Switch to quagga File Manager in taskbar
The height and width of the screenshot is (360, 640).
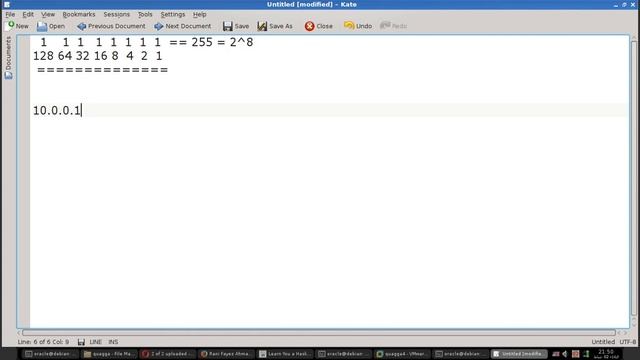tap(109, 354)
